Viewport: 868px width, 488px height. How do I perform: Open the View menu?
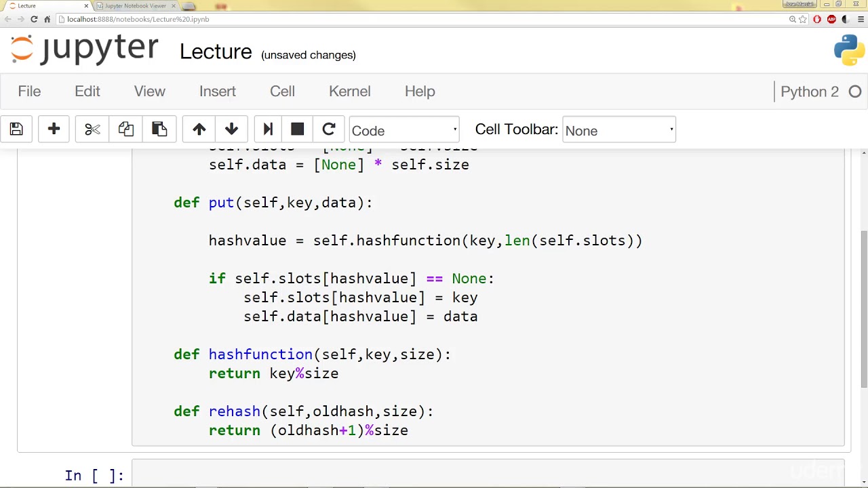point(150,91)
